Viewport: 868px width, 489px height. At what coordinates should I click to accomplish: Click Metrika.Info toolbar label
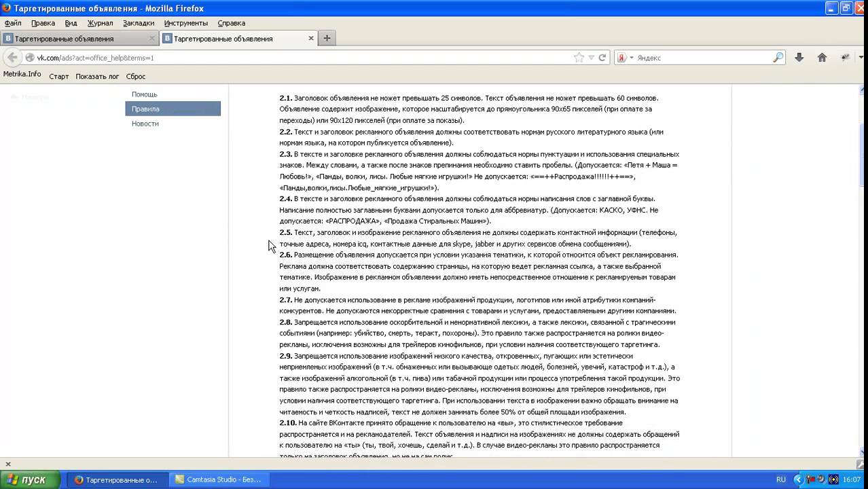22,74
